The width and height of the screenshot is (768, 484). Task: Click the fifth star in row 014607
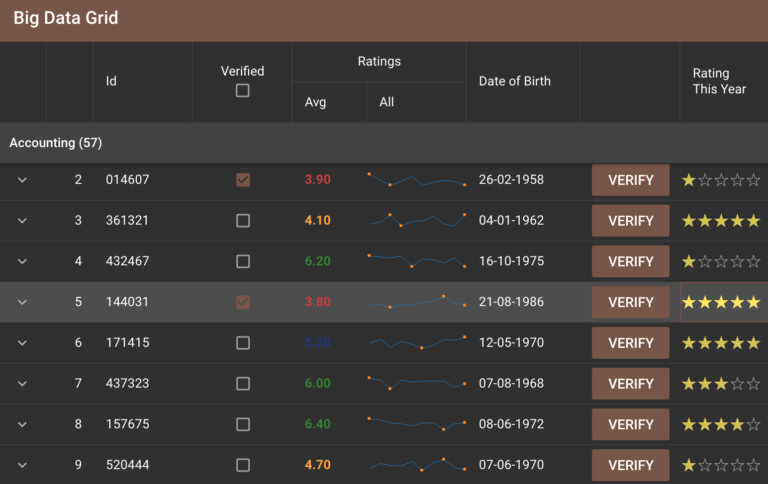753,180
